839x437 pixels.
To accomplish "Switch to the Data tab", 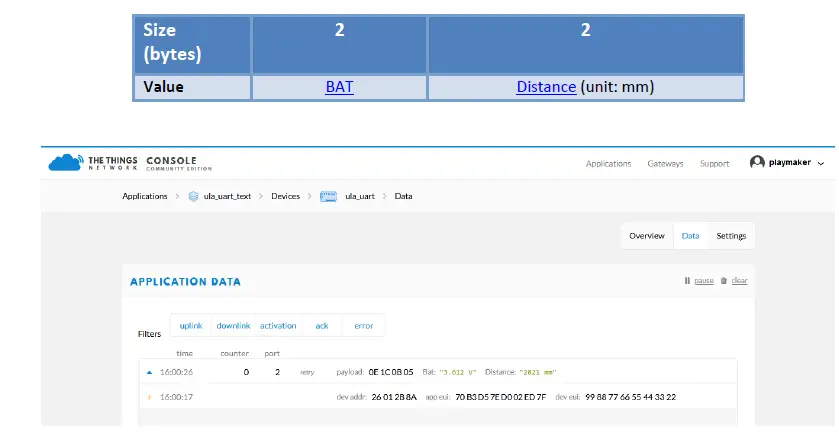I will 690,236.
